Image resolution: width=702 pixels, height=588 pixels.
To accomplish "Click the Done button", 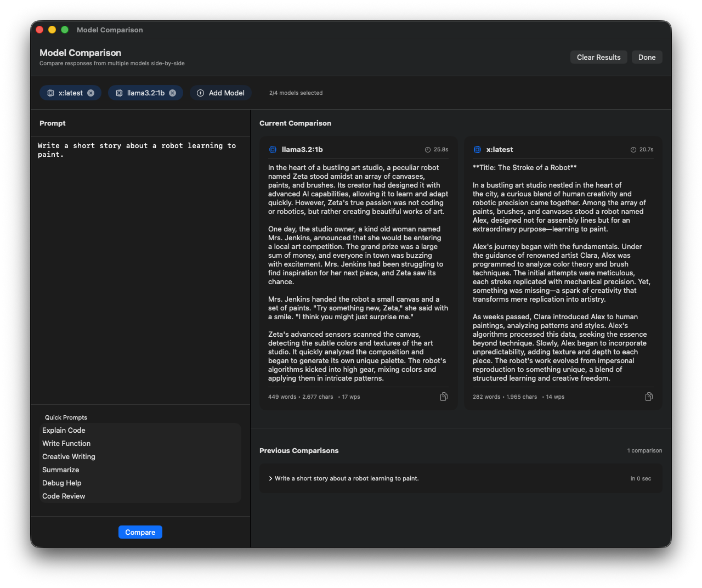I will coord(647,58).
